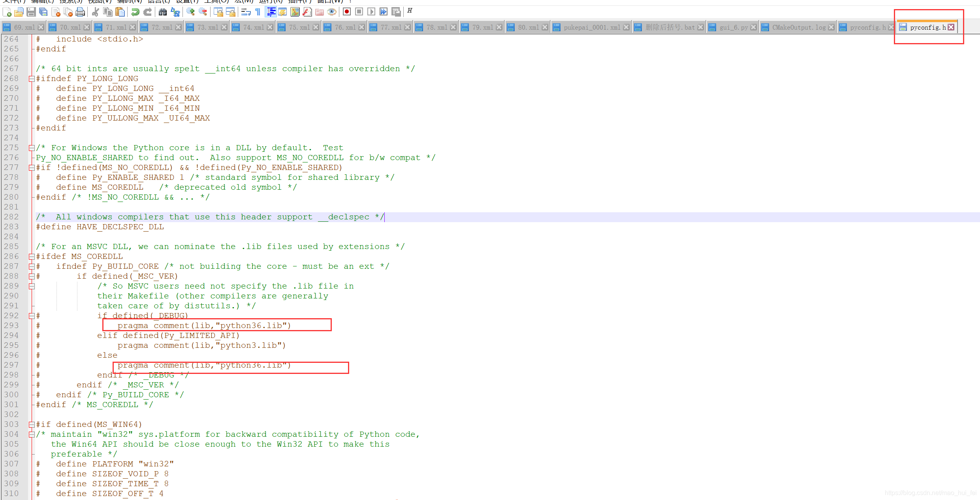Paste from the clipboard via the toolbar
980x500 pixels.
click(120, 12)
